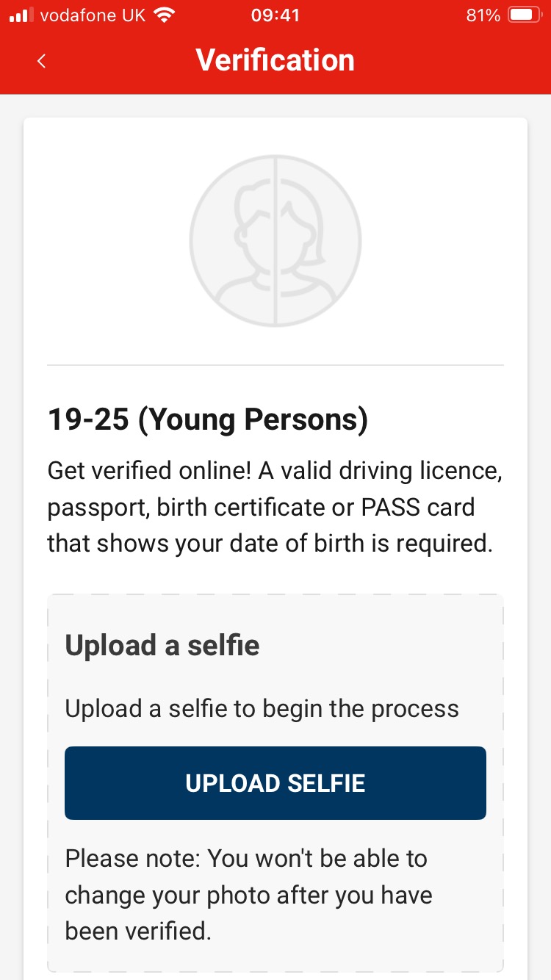Image resolution: width=551 pixels, height=980 pixels.
Task: Tap the Verification page title
Action: point(275,60)
